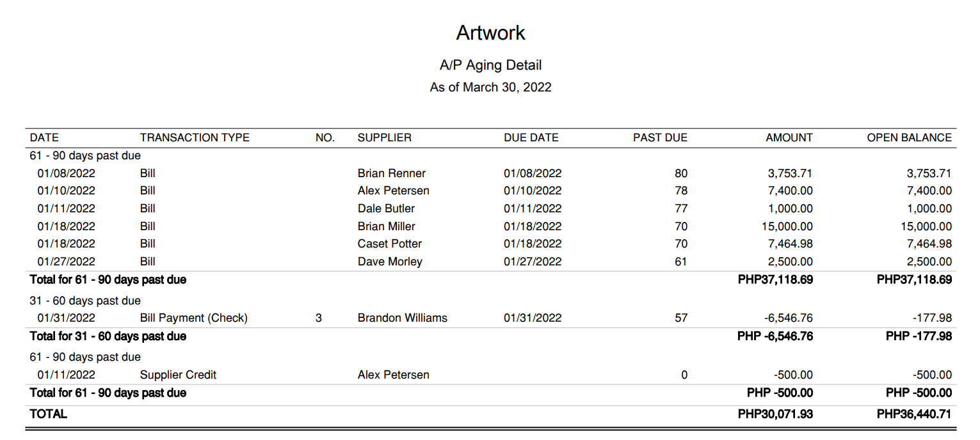
Task: Click the DUE DATE column header
Action: (x=531, y=137)
